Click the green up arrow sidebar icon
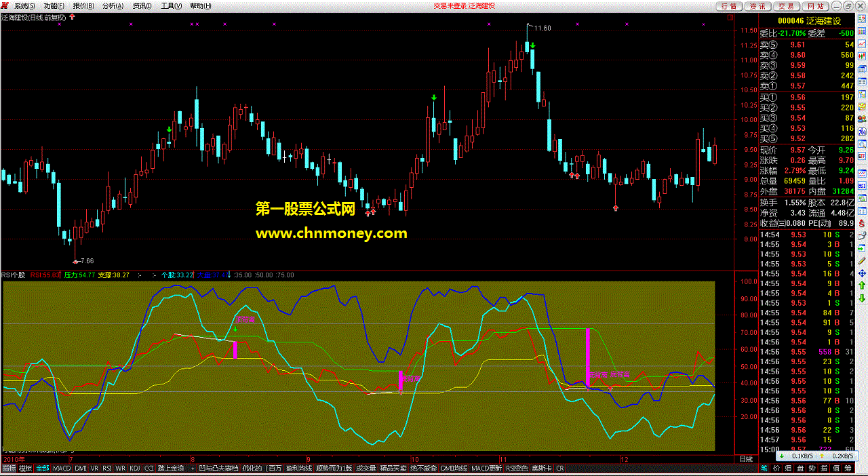This screenshot has height=476, width=868. pos(861,285)
